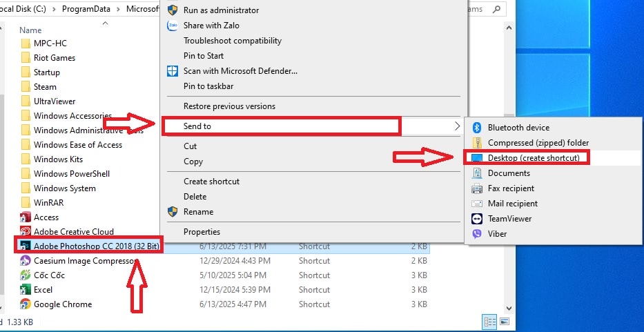Click the Access application icon
Image resolution: width=644 pixels, height=332 pixels.
click(26, 217)
